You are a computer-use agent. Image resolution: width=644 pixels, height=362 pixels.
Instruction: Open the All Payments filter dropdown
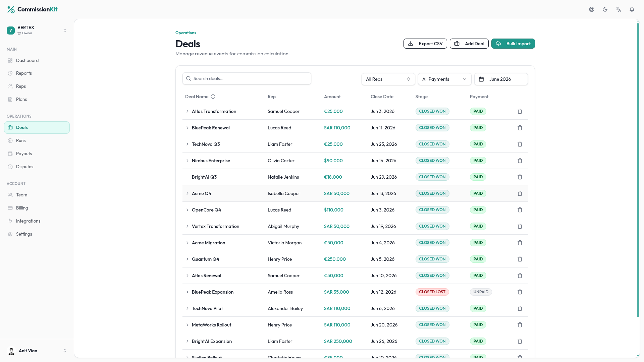point(444,79)
